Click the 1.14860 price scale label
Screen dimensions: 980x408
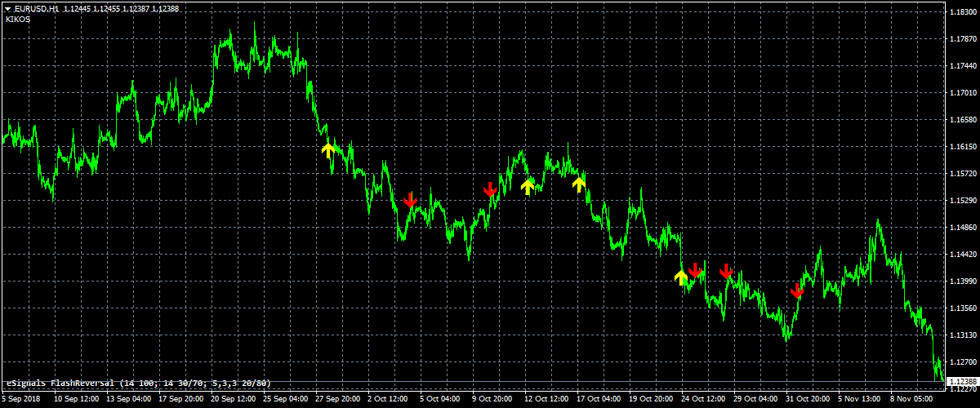click(964, 228)
